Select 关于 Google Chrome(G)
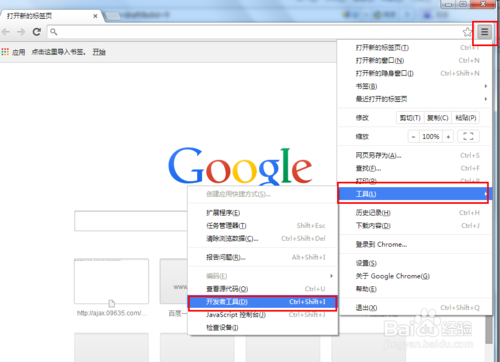The height and width of the screenshot is (362, 500). click(x=415, y=276)
